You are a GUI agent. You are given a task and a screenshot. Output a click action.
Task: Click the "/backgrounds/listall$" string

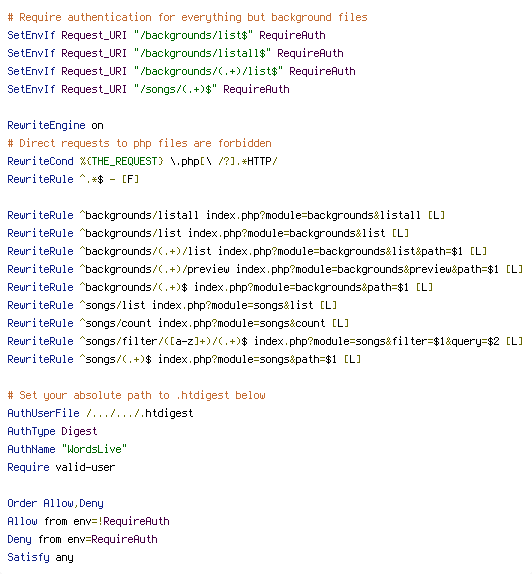pyautogui.click(x=202, y=53)
